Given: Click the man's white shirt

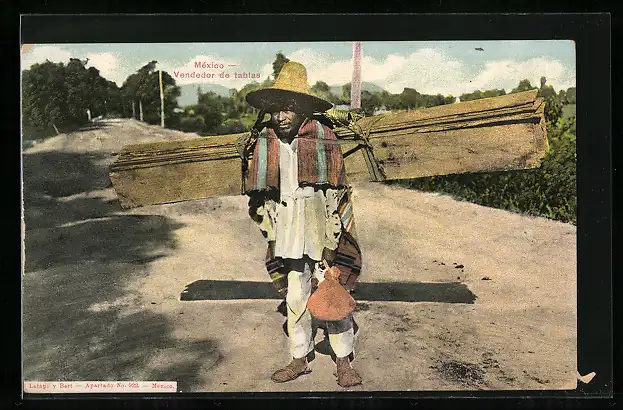Looking at the screenshot, I should tap(296, 215).
